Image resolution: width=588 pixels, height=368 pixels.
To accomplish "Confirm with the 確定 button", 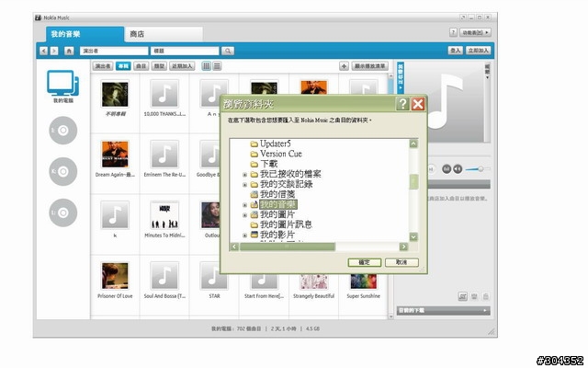I will pos(364,262).
